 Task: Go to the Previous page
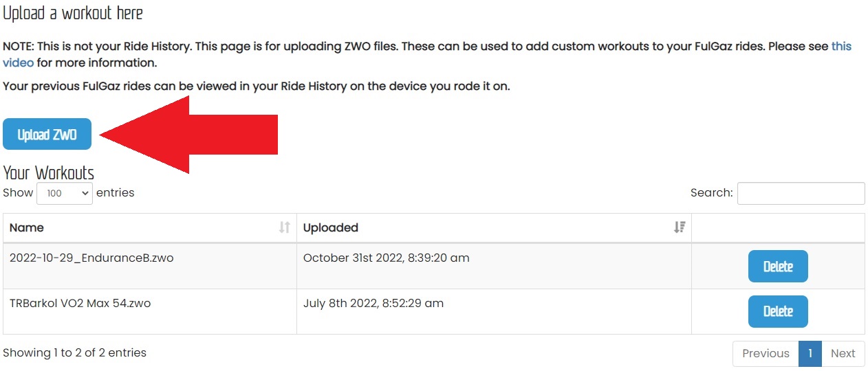coord(765,353)
